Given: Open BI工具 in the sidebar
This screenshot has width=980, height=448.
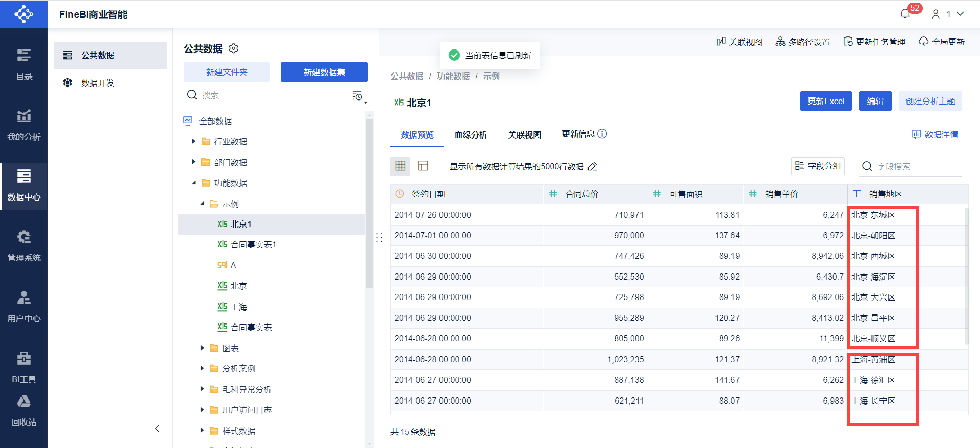Looking at the screenshot, I should click(24, 367).
